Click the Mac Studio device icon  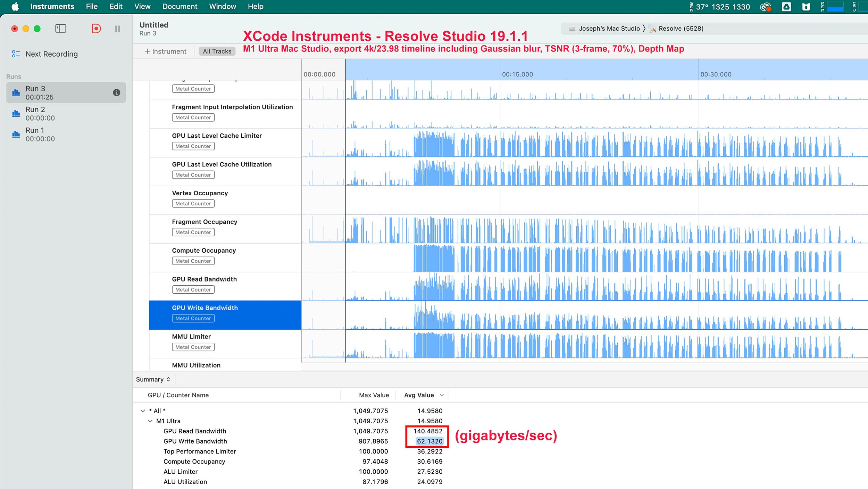(x=572, y=29)
